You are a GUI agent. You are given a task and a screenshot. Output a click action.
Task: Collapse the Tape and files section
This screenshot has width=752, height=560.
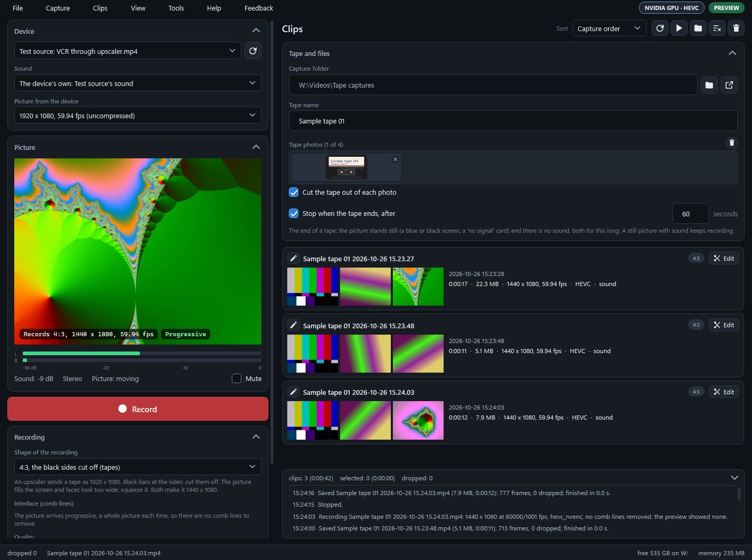coord(732,53)
